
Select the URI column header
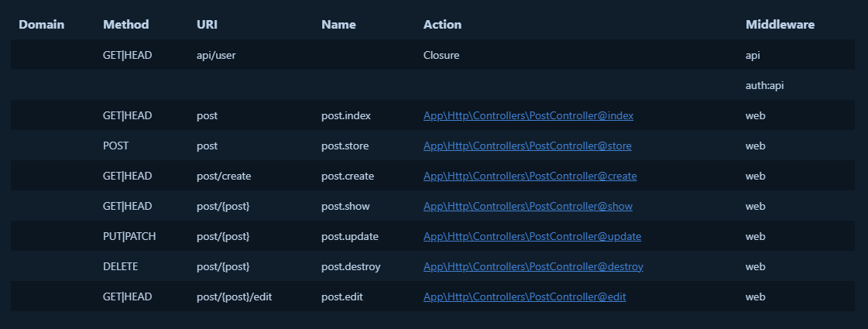point(207,25)
